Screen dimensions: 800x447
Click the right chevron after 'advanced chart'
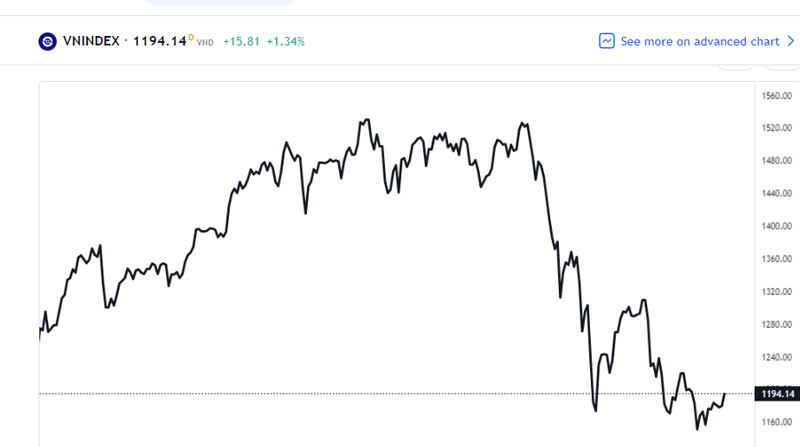pos(787,41)
